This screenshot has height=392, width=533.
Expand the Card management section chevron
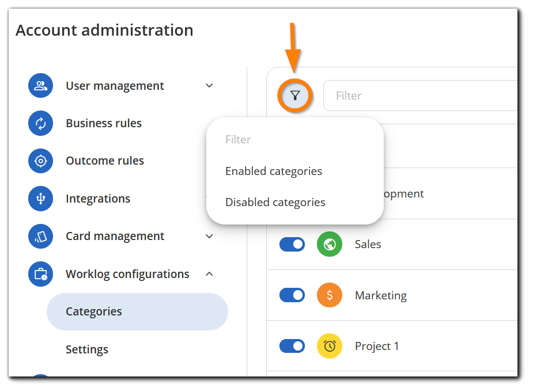[x=209, y=236]
